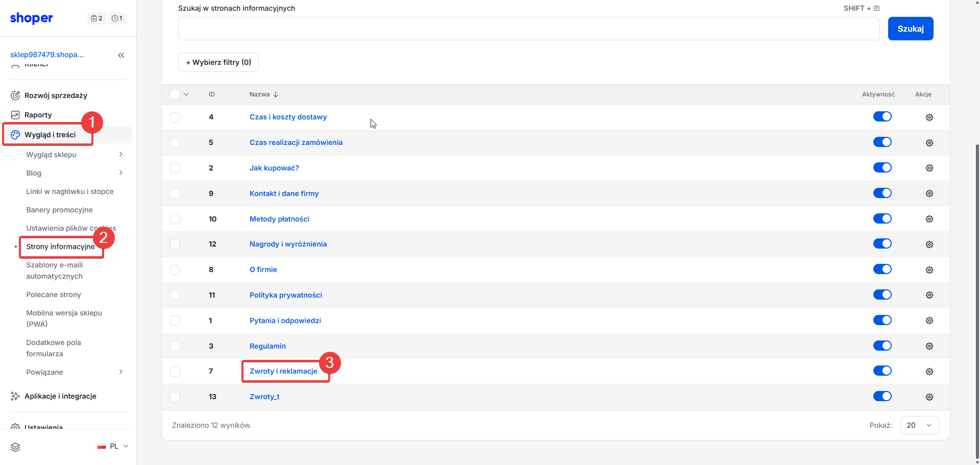Click the shoper logo
The height and width of the screenshot is (465, 980).
click(32, 18)
